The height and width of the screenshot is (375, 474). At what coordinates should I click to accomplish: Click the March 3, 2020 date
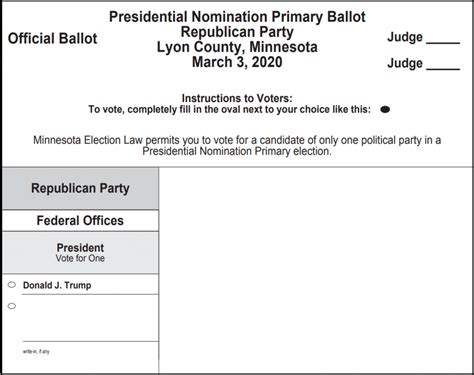237,62
